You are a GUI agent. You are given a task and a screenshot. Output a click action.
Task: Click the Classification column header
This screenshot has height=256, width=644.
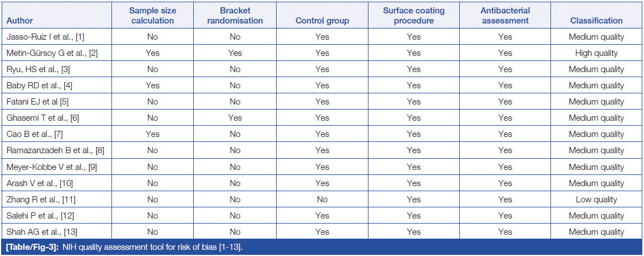coord(596,21)
